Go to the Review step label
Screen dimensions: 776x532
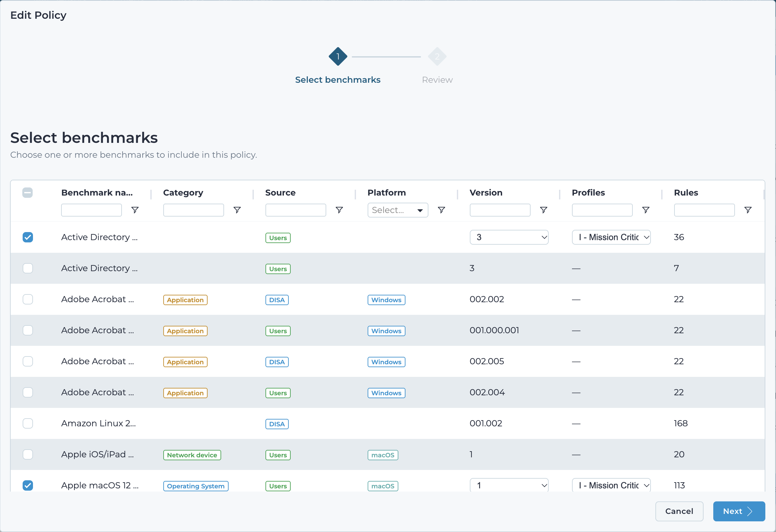coord(437,80)
